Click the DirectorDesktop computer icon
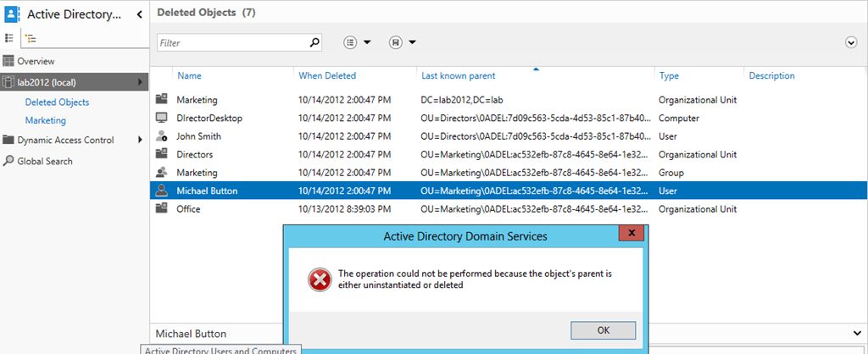The image size is (868, 354). tap(161, 118)
